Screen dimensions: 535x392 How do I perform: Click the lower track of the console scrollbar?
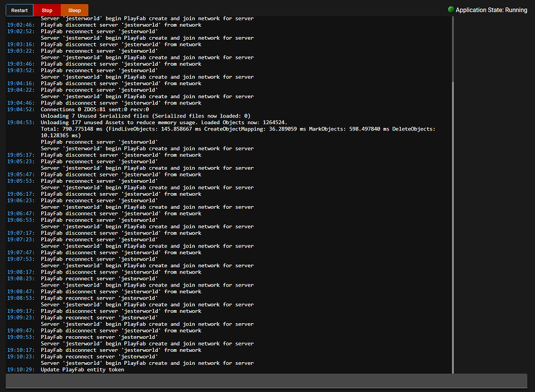[452, 52]
